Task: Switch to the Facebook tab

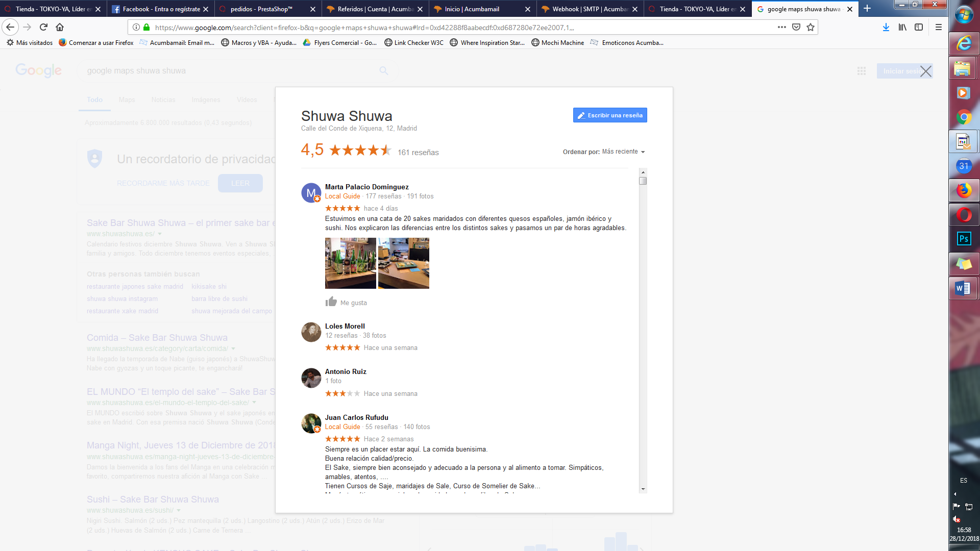Action: (160, 9)
